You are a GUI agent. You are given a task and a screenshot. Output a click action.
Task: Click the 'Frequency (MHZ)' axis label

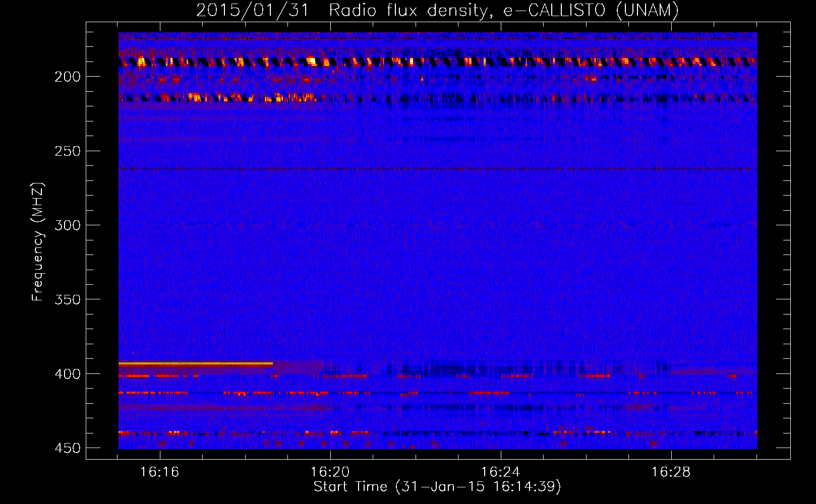tap(38, 241)
